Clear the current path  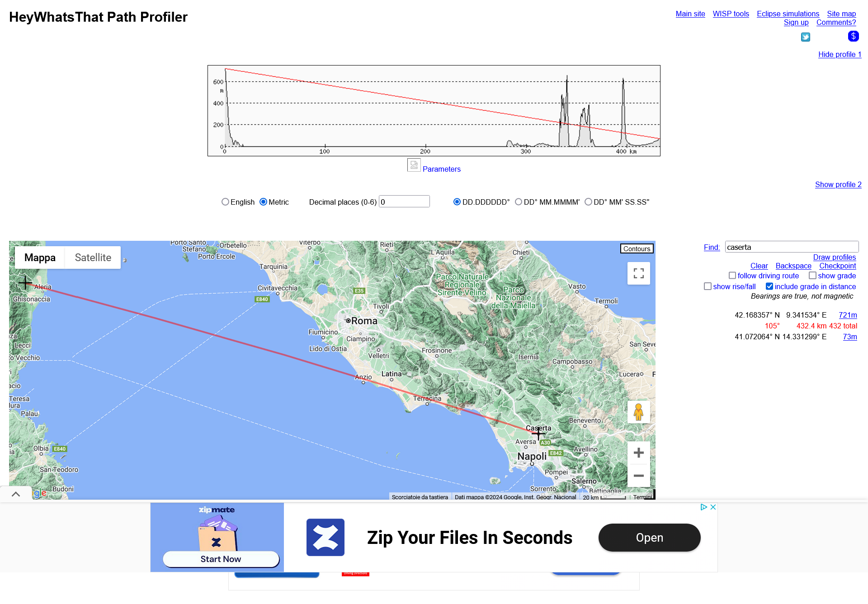point(759,266)
